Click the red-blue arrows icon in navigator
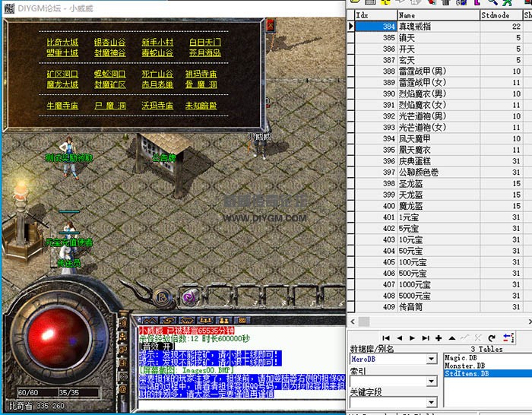The height and width of the screenshot is (415, 532). [x=508, y=337]
